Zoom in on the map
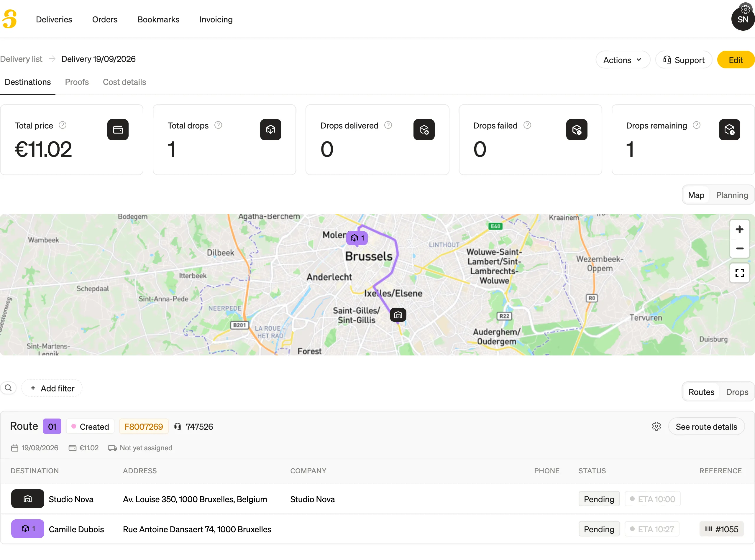This screenshot has width=755, height=560. click(739, 230)
